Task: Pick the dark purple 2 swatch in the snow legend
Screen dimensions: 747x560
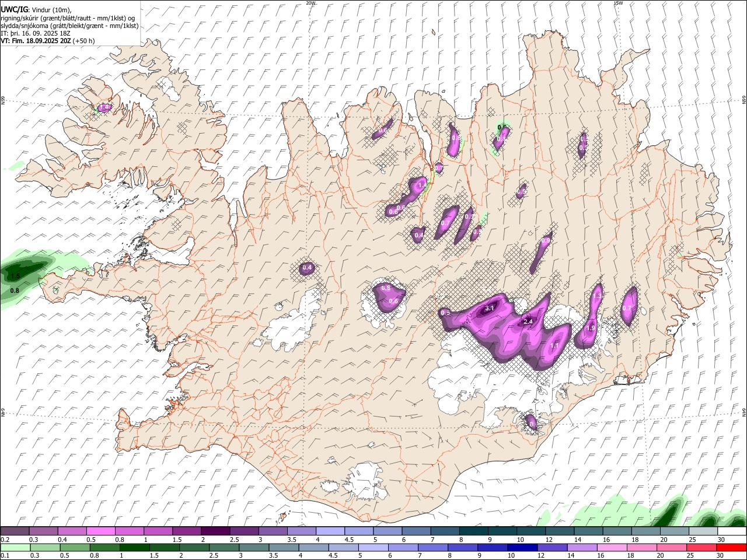Action: pos(215,531)
